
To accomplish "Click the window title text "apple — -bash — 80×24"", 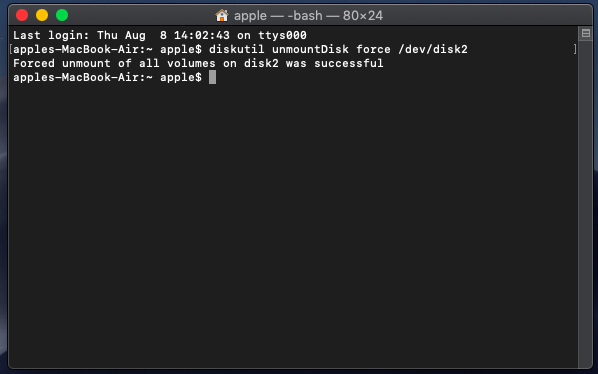I will pyautogui.click(x=308, y=16).
